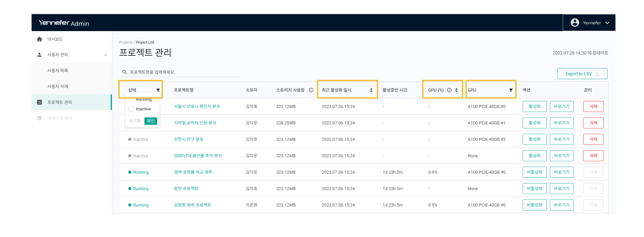Collapse the user management submenu chevron
This screenshot has height=237, width=644.
[105, 55]
